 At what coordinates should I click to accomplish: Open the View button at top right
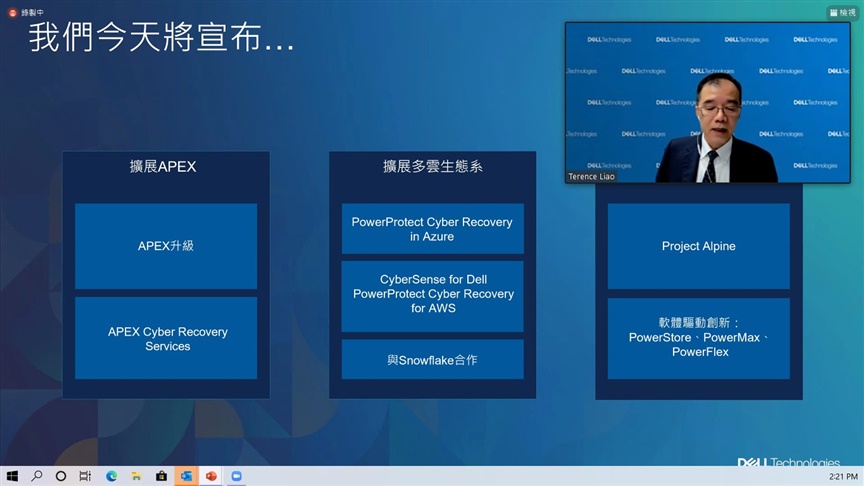point(843,13)
